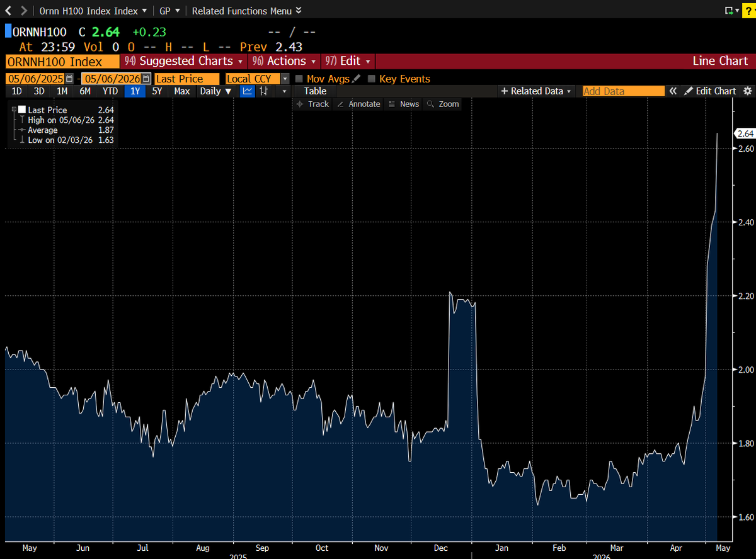Click the 2.20 y-axis label

(x=746, y=296)
